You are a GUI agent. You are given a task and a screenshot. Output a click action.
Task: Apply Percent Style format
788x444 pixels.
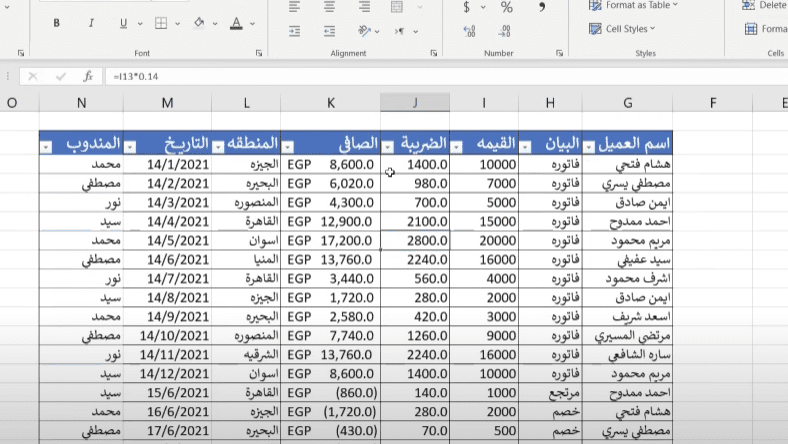pos(507,7)
